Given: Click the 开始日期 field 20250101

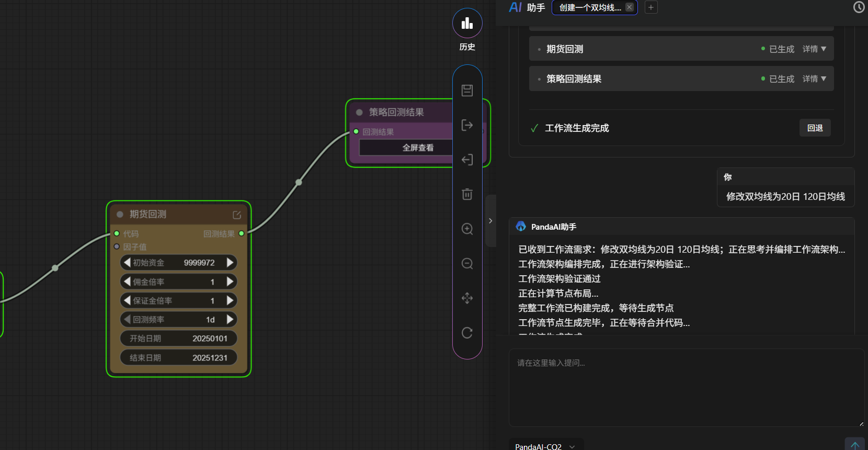Looking at the screenshot, I should click(x=179, y=339).
